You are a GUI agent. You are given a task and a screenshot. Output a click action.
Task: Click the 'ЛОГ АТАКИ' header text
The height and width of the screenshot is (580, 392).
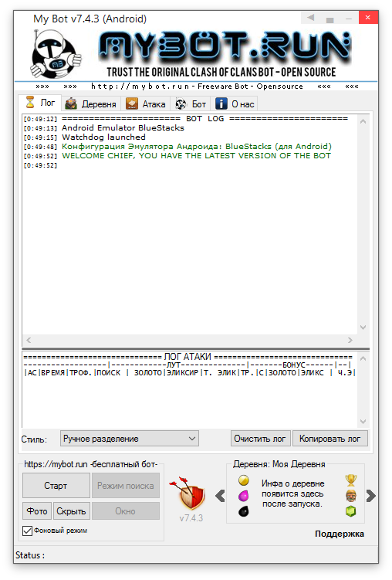pyautogui.click(x=188, y=357)
